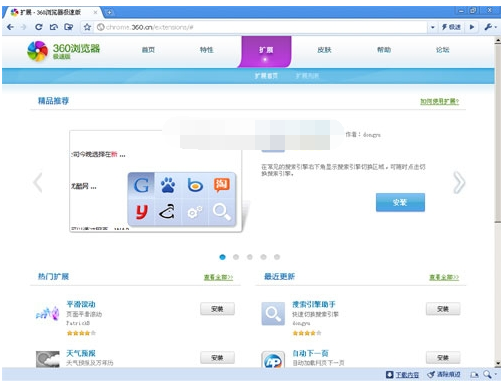Screen dimensions: 501x383
Task: Open the 如何使用扩展 help link
Action: 439,101
